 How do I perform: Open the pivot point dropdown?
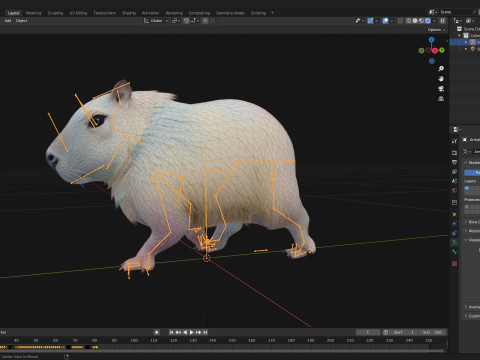coord(176,21)
